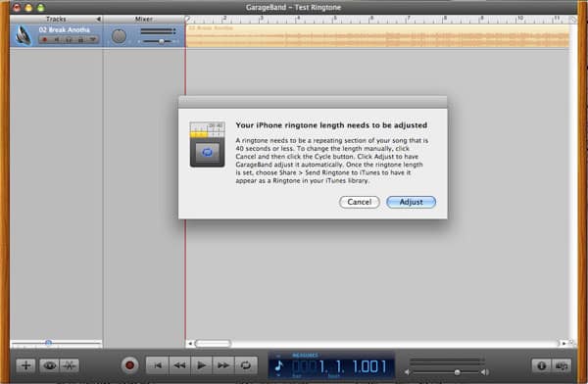Click the LCD mode down arrow
Screen dimensions: 588x384
(x=278, y=375)
